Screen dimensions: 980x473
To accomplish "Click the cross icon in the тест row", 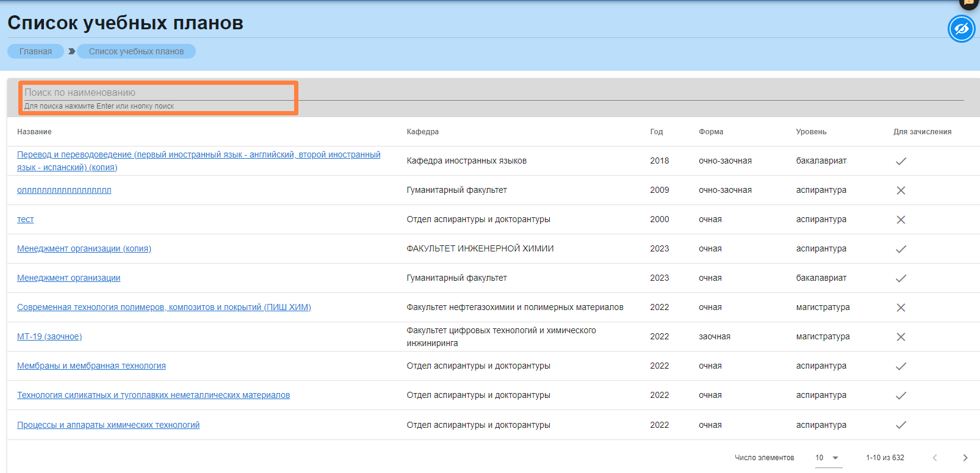I will click(901, 220).
